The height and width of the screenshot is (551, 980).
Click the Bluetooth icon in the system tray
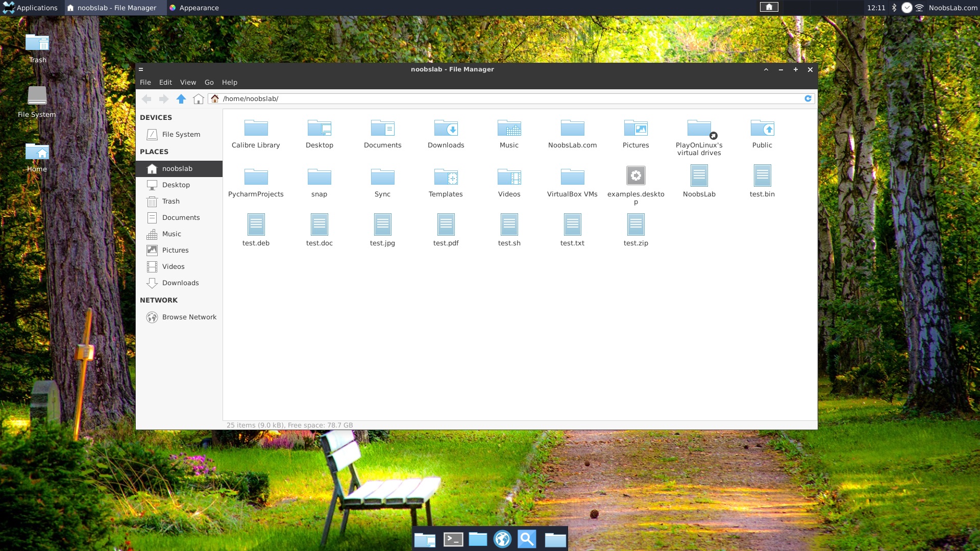click(x=894, y=8)
